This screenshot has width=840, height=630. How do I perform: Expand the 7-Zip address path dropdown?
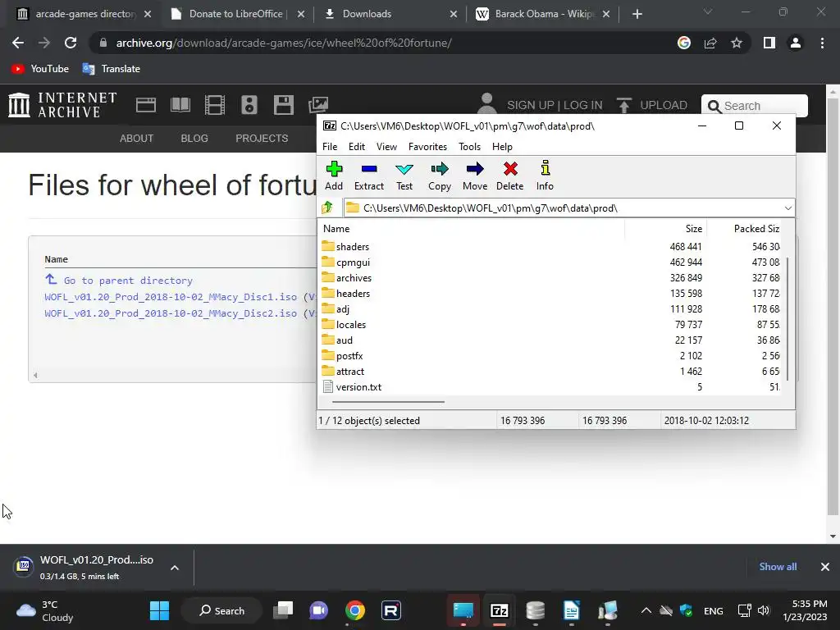click(788, 208)
